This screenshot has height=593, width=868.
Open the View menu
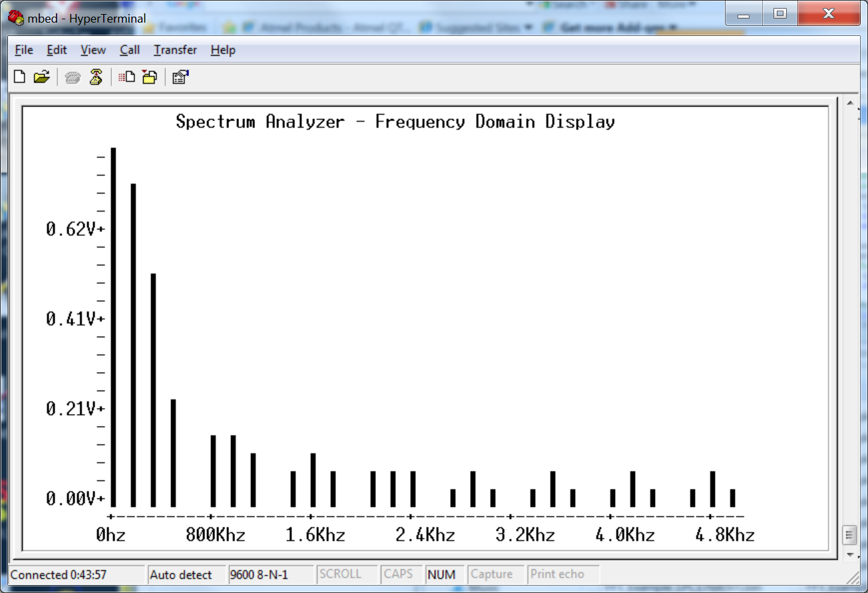93,50
